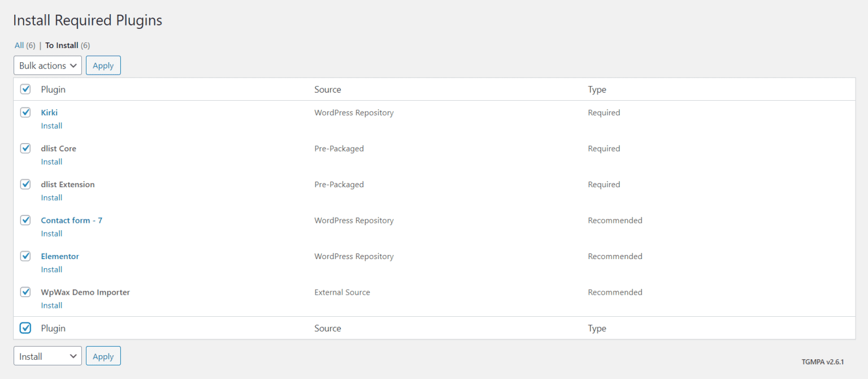The image size is (868, 379).
Task: Install the Kirki plugin via its Install link
Action: 51,126
